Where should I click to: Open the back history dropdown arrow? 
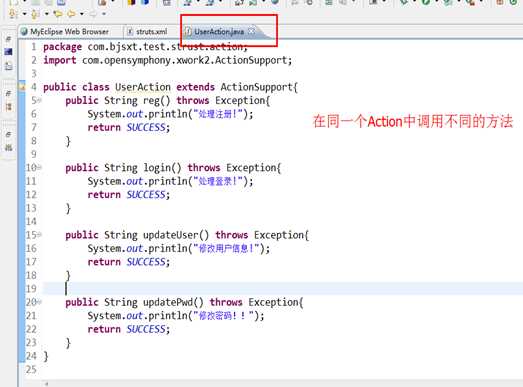[x=82, y=14]
